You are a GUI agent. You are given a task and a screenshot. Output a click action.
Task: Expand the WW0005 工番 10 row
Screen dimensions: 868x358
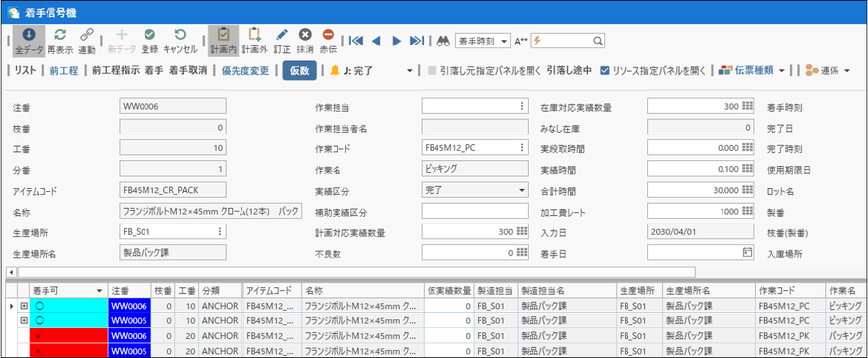point(23,321)
